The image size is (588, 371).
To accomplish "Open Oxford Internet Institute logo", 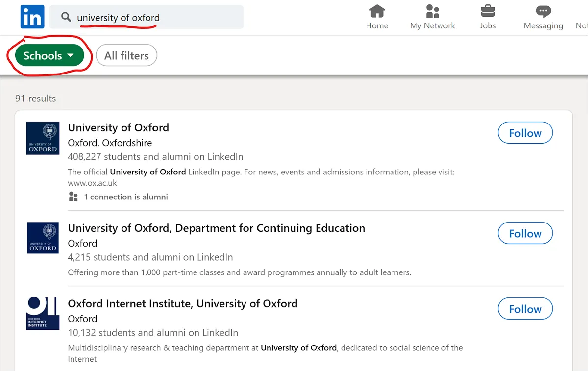I will tap(43, 313).
